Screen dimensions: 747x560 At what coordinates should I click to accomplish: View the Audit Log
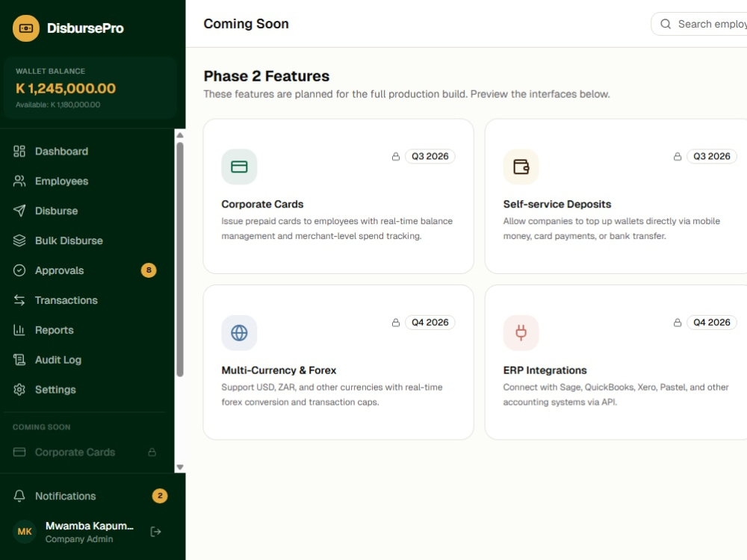(85, 360)
